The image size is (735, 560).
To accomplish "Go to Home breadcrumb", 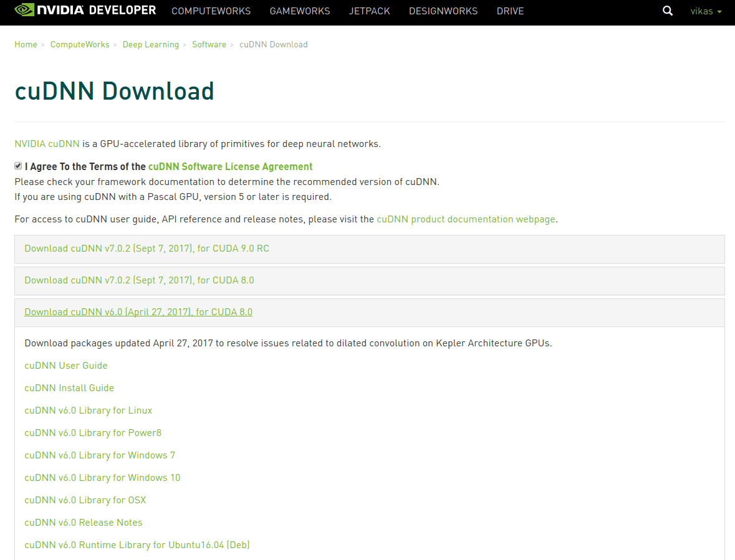I will point(26,44).
